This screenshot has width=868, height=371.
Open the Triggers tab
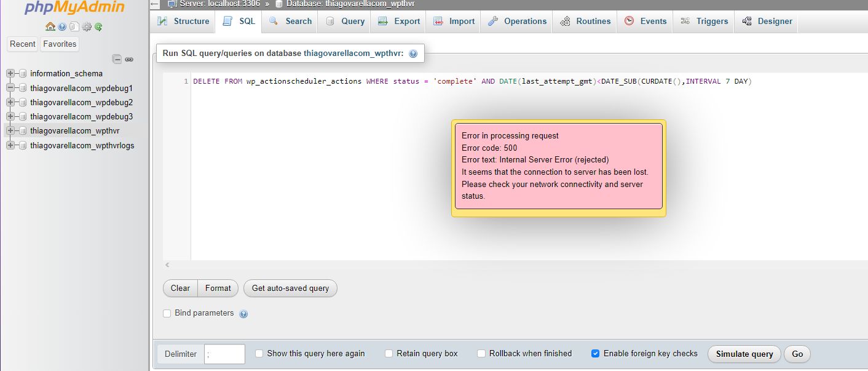pyautogui.click(x=704, y=21)
